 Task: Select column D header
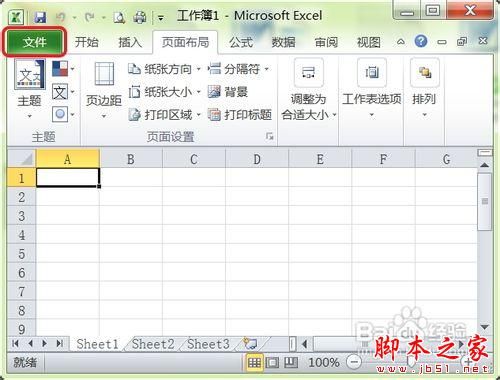coord(257,159)
